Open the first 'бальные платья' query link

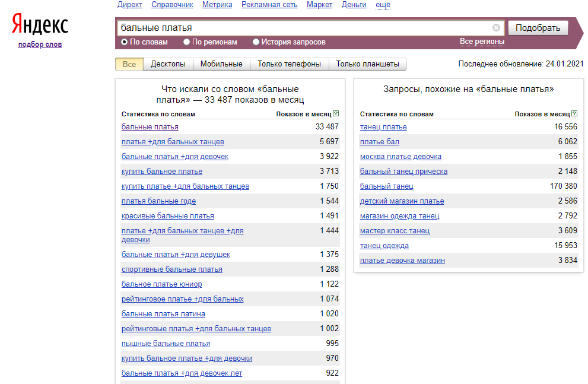[x=150, y=127]
